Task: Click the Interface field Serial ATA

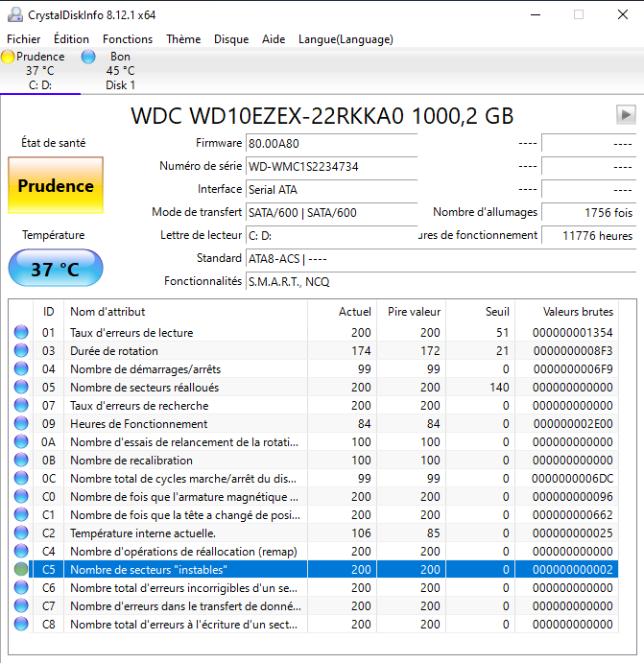Action: (331, 189)
